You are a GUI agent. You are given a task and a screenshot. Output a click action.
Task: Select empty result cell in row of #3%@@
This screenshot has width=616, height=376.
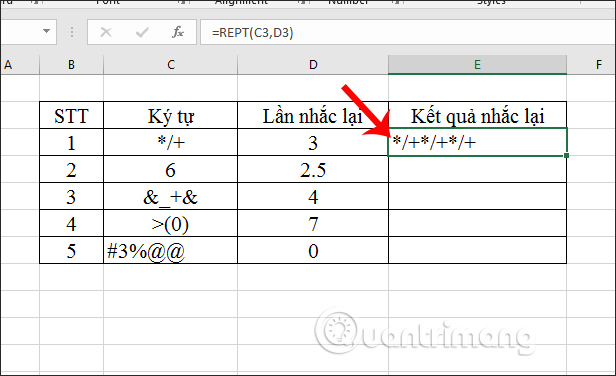477,250
